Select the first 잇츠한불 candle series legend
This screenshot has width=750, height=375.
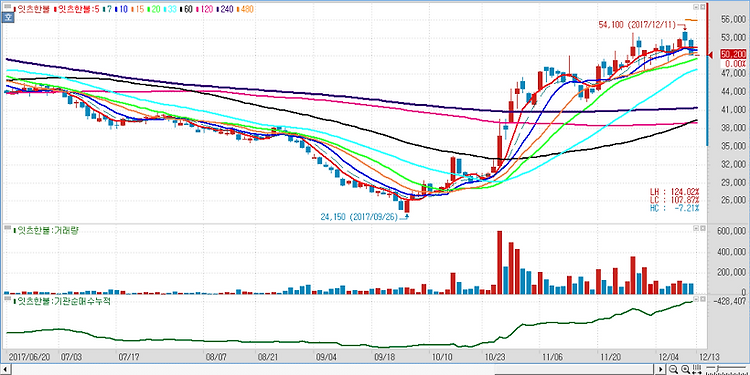point(32,9)
